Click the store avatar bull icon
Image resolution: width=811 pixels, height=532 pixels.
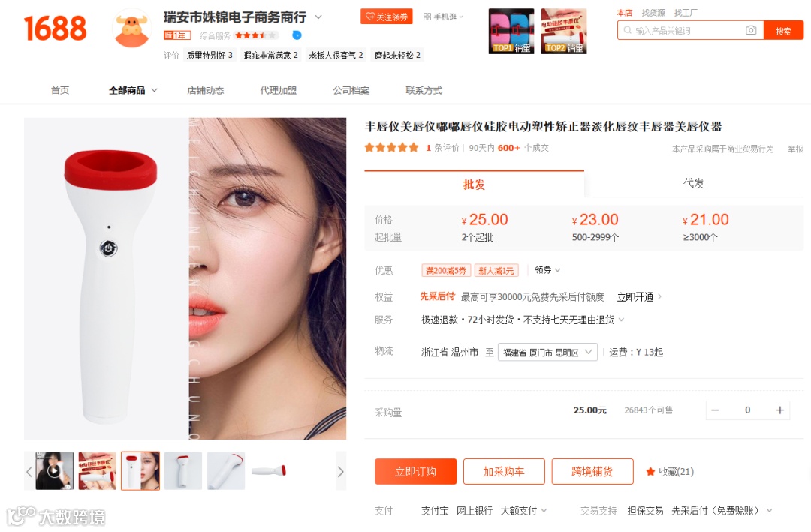(x=131, y=29)
